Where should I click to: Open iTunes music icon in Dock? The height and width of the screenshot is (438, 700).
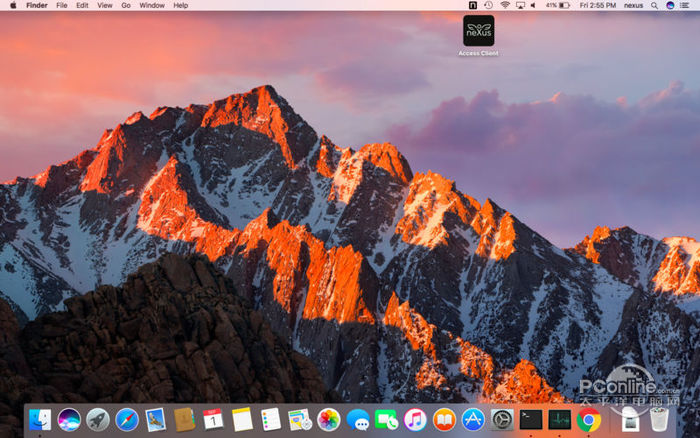(x=416, y=420)
